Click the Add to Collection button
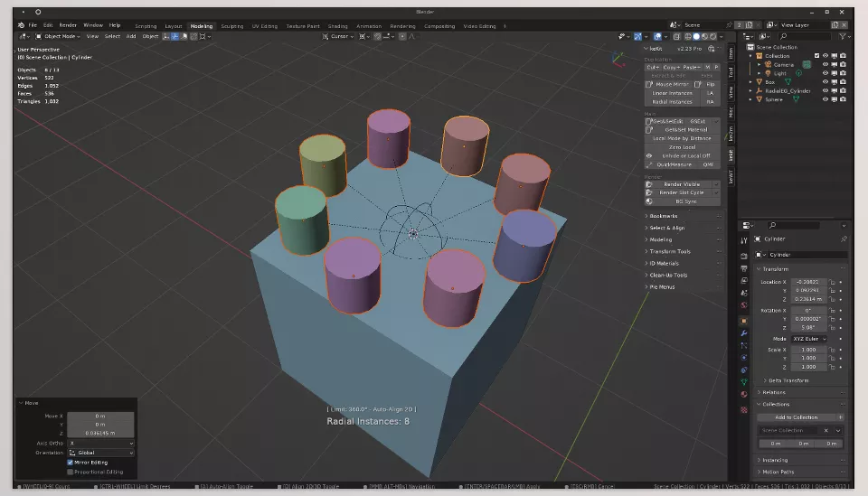Screen dimensions: 868x496 [x=796, y=417]
